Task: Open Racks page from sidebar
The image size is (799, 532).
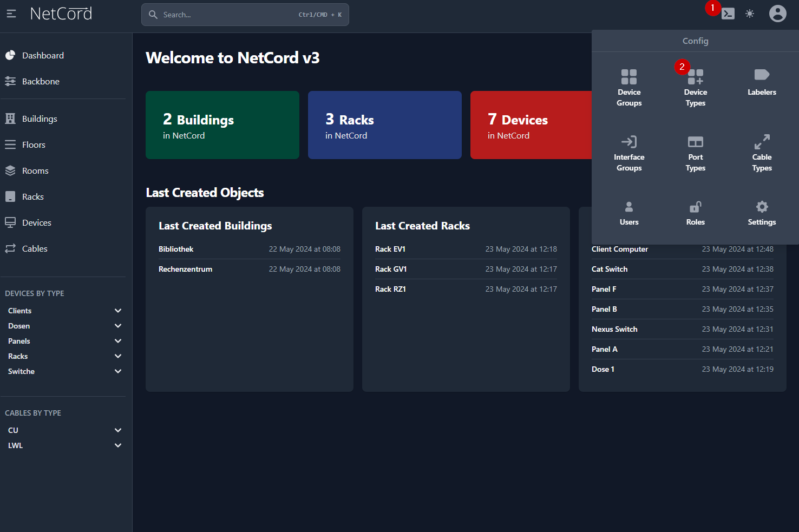Action: [32, 196]
